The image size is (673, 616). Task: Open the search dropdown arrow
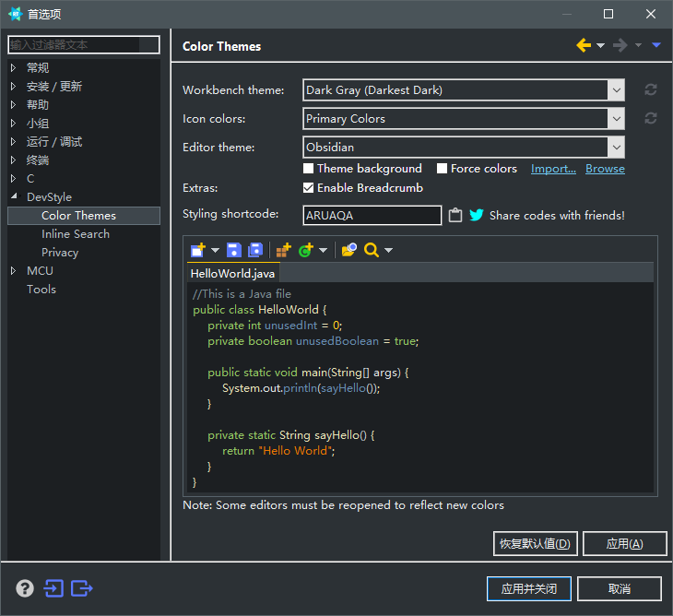388,250
